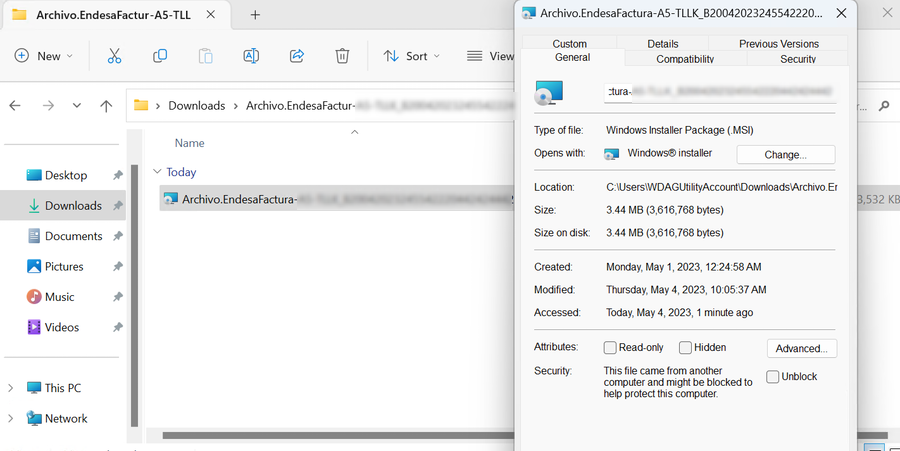Click the Share icon in toolbar
Image resolution: width=900 pixels, height=451 pixels.
coord(297,56)
